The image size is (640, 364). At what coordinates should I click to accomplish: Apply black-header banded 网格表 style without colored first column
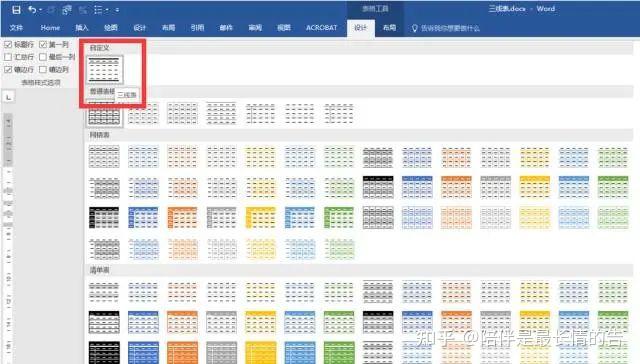tap(378, 187)
